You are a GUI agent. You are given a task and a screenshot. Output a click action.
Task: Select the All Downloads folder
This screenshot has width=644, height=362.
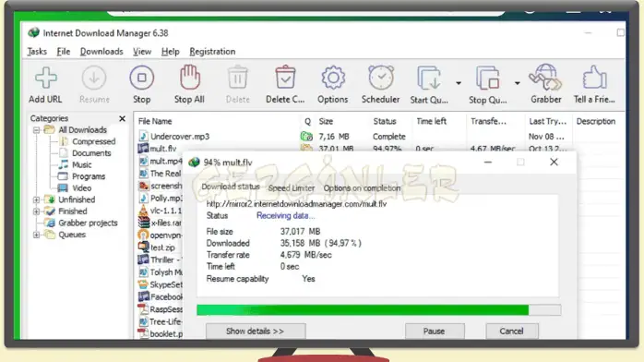tap(82, 130)
